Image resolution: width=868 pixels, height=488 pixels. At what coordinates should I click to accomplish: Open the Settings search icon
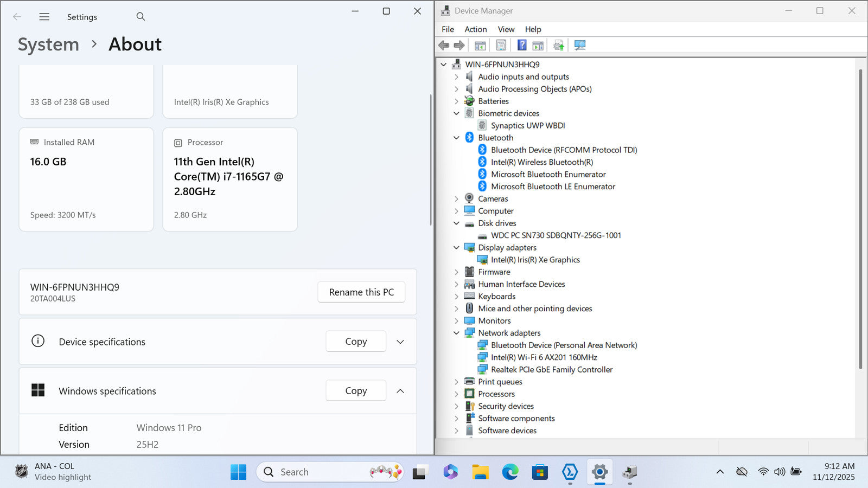[141, 17]
